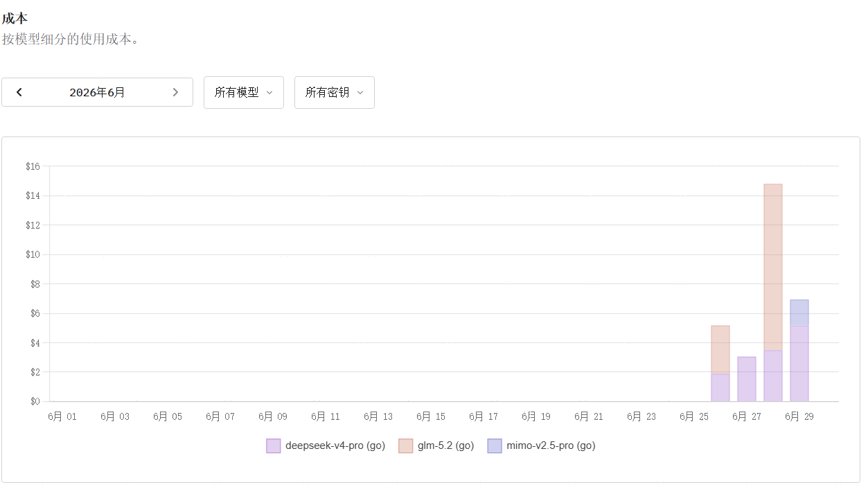Click the $2 y-axis label
The width and height of the screenshot is (868, 503).
click(35, 372)
